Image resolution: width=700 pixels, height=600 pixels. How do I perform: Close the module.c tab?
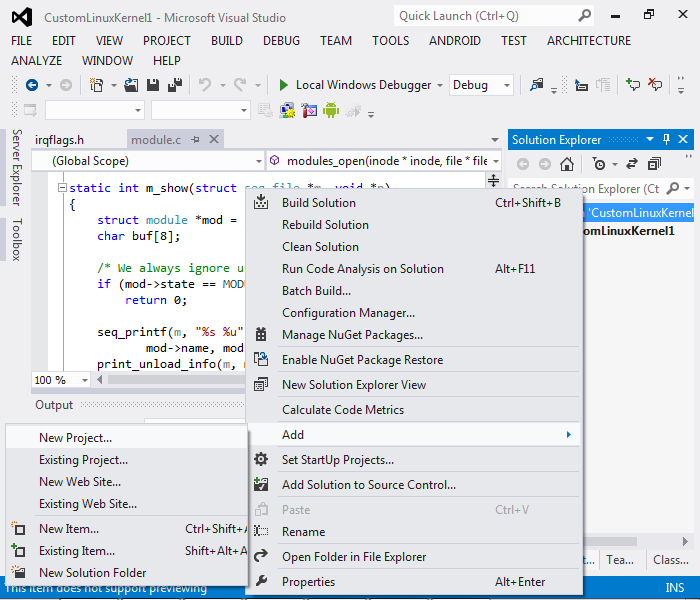(214, 139)
